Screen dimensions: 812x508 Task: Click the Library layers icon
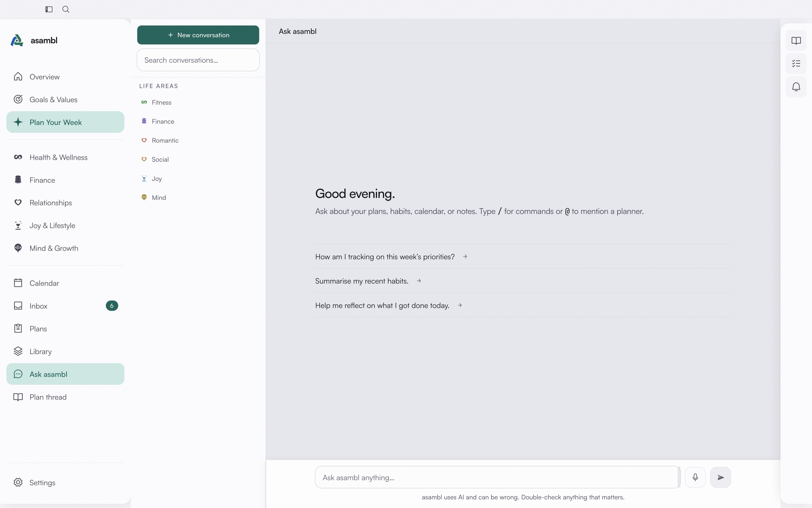[18, 351]
